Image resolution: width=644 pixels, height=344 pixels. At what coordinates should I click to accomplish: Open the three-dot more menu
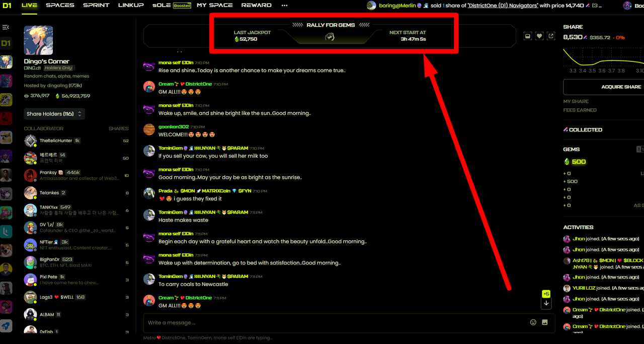pos(285,5)
